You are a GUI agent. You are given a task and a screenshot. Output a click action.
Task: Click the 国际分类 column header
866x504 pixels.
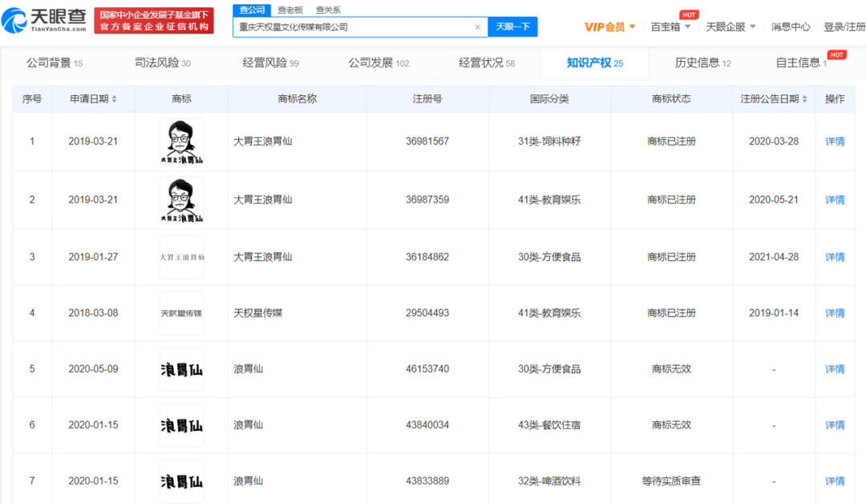(549, 99)
